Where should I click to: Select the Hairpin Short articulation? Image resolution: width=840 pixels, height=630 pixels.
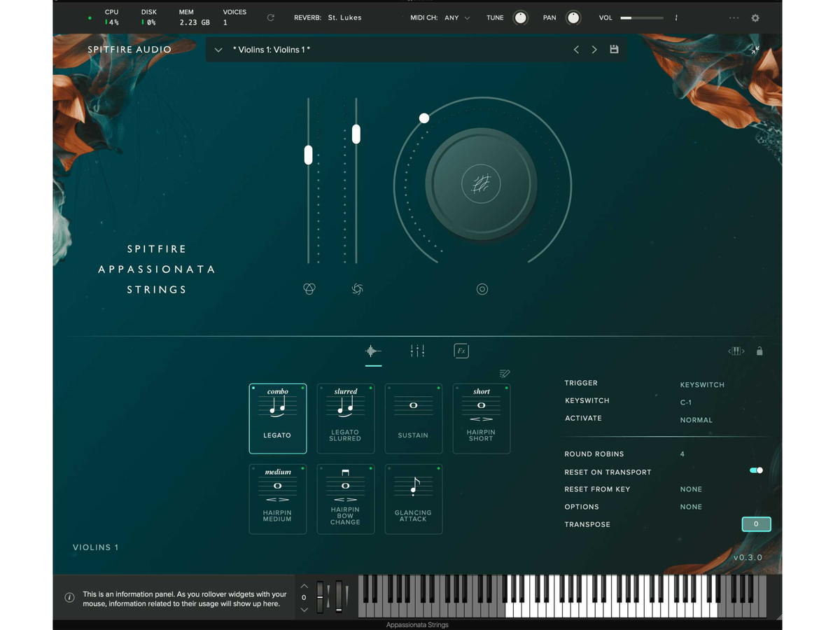coord(481,419)
